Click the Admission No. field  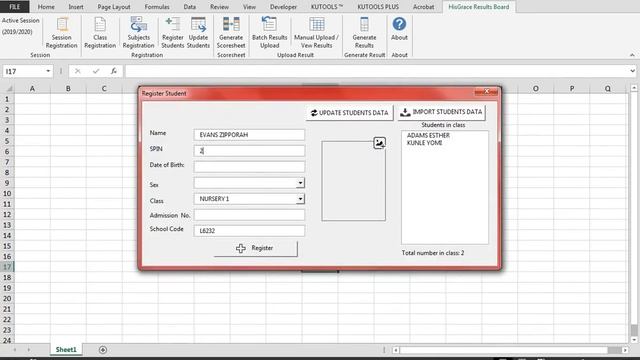pos(249,215)
